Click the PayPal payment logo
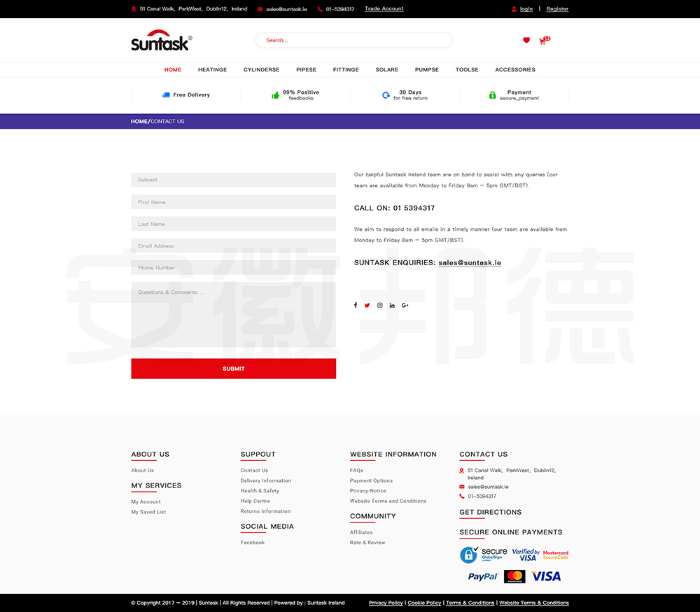Screen dimensions: 700x612 pyautogui.click(x=483, y=576)
